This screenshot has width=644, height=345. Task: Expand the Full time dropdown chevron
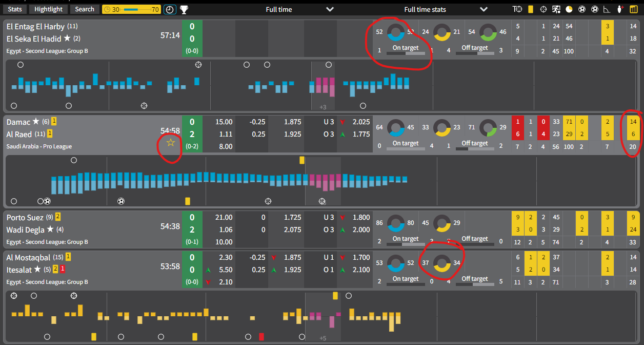pos(330,9)
